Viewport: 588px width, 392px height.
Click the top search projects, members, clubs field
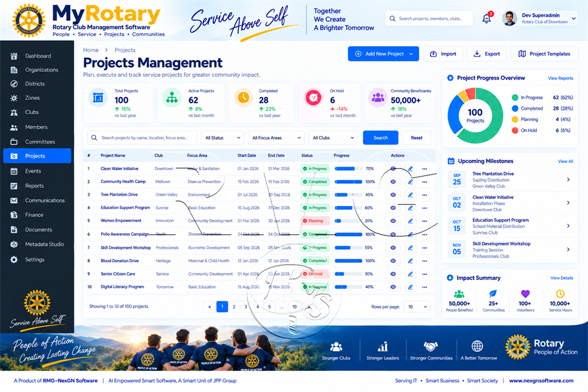pos(429,18)
